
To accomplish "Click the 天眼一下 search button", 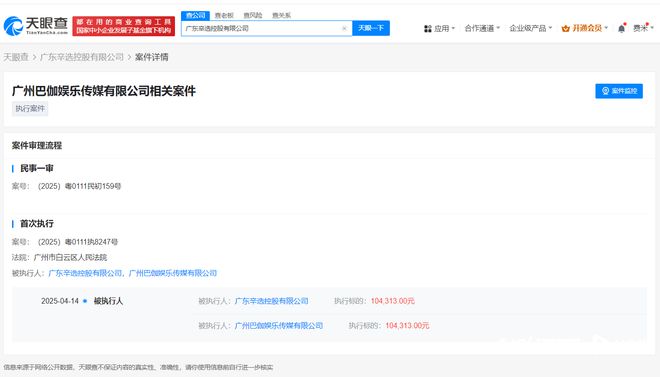I will click(x=371, y=28).
